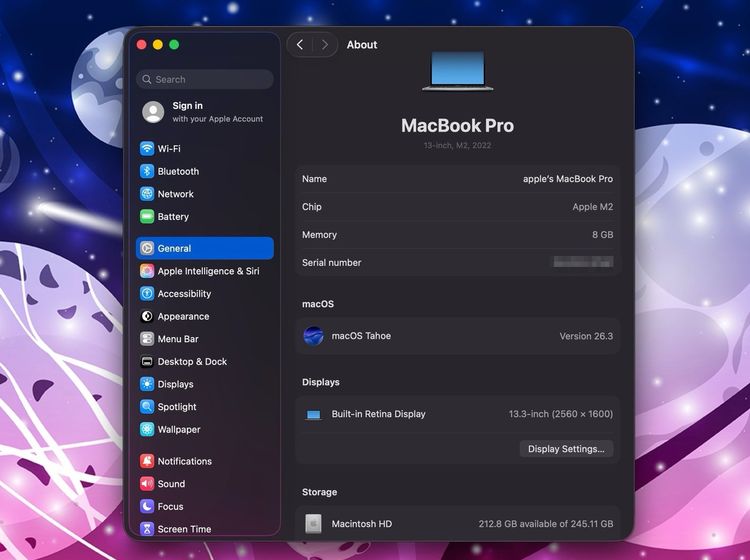
Task: Click the blurred serial number value
Action: click(583, 262)
